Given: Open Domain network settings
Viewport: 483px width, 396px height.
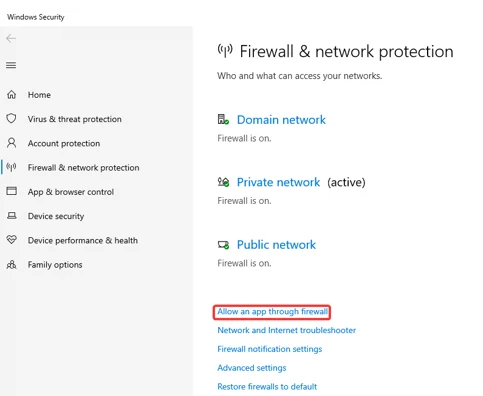Looking at the screenshot, I should click(281, 120).
